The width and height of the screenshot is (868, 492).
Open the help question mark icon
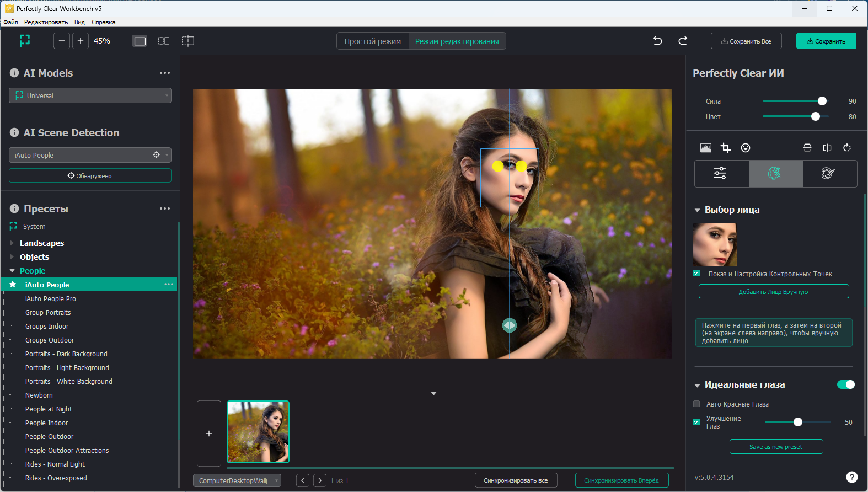(x=851, y=477)
